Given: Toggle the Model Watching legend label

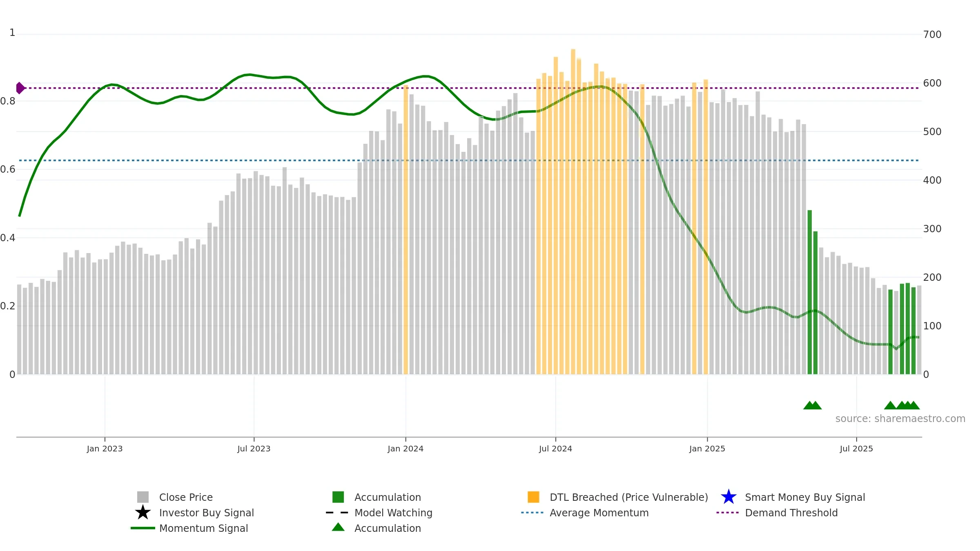Looking at the screenshot, I should point(393,513).
